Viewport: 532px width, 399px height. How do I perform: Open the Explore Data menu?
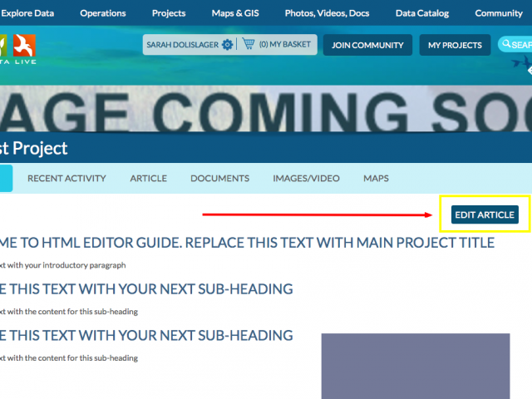click(x=27, y=13)
